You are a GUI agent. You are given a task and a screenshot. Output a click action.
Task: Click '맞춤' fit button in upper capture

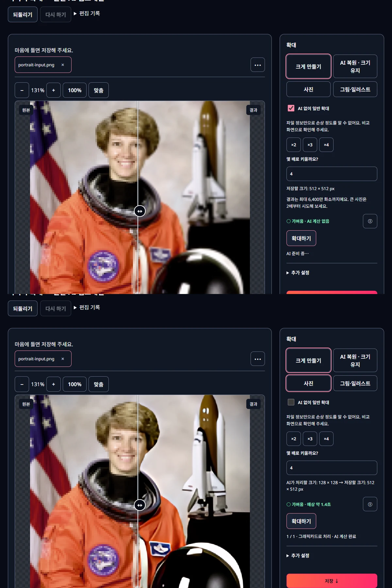[99, 90]
